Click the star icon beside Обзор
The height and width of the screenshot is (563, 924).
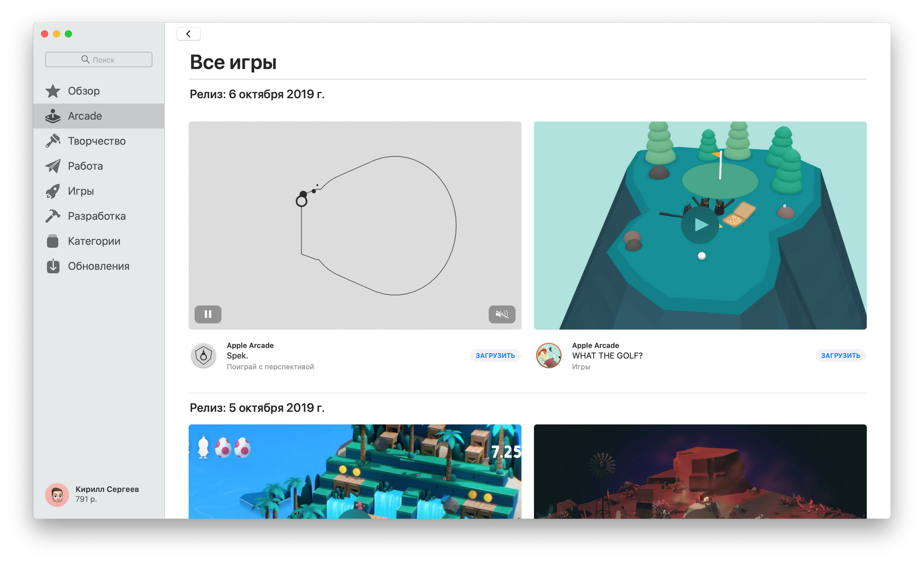(x=53, y=91)
